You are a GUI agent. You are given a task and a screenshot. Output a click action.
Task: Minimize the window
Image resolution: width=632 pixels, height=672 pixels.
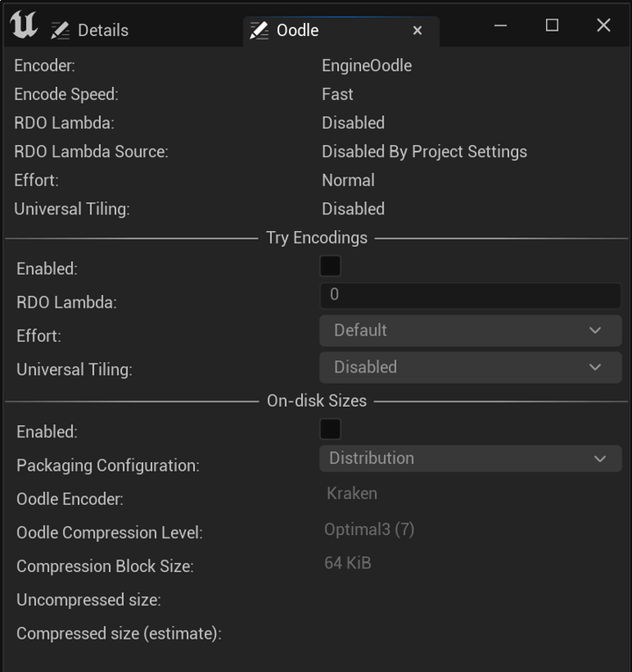click(500, 25)
